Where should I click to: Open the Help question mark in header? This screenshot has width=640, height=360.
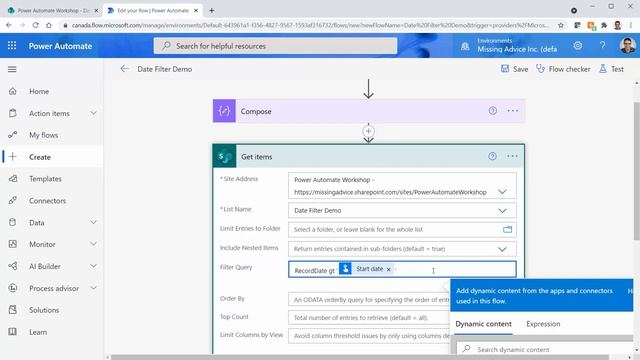pos(602,46)
